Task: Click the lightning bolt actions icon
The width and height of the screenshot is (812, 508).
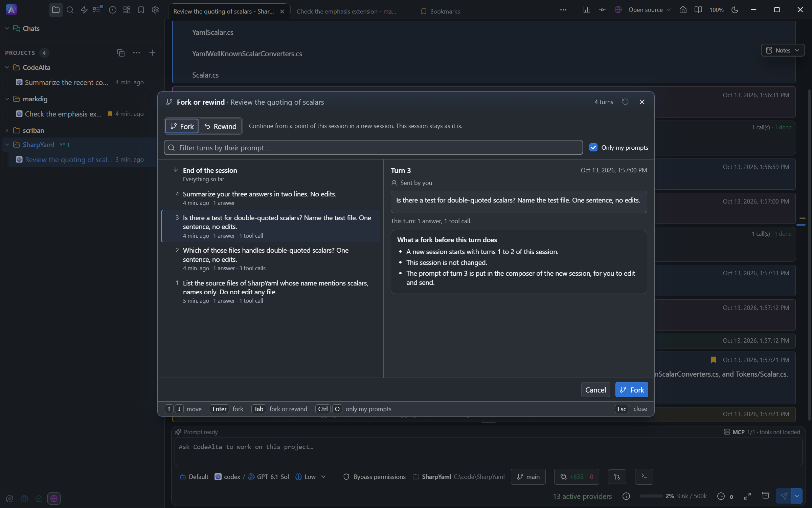Action: 84,10
